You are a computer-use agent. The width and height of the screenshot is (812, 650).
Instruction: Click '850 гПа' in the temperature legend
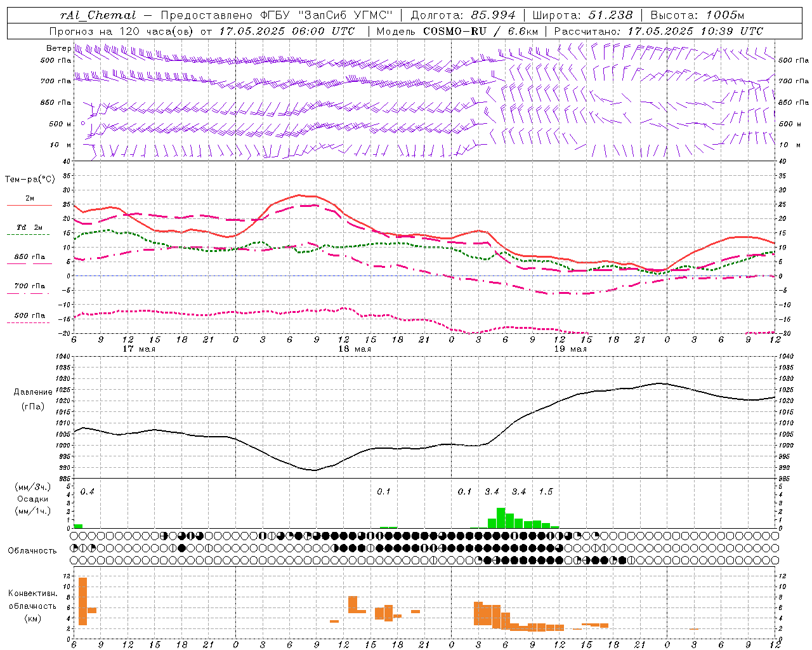29,257
